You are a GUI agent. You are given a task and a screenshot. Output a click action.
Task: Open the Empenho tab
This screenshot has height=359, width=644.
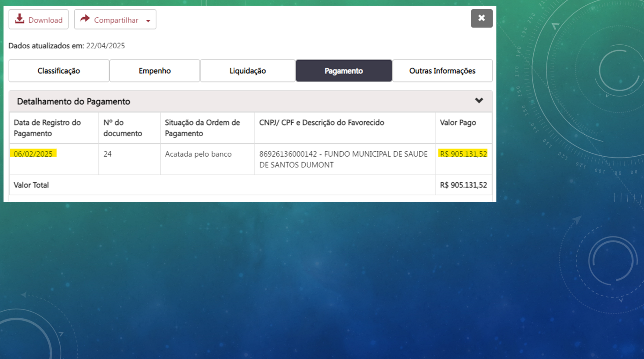155,71
